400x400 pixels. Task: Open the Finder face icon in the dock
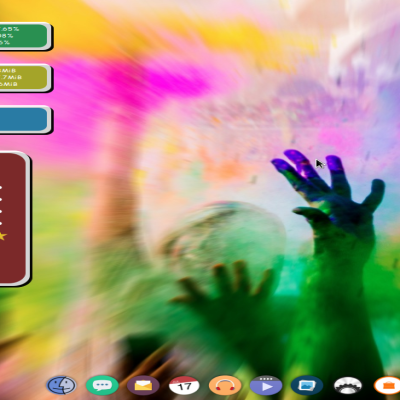coord(61,385)
